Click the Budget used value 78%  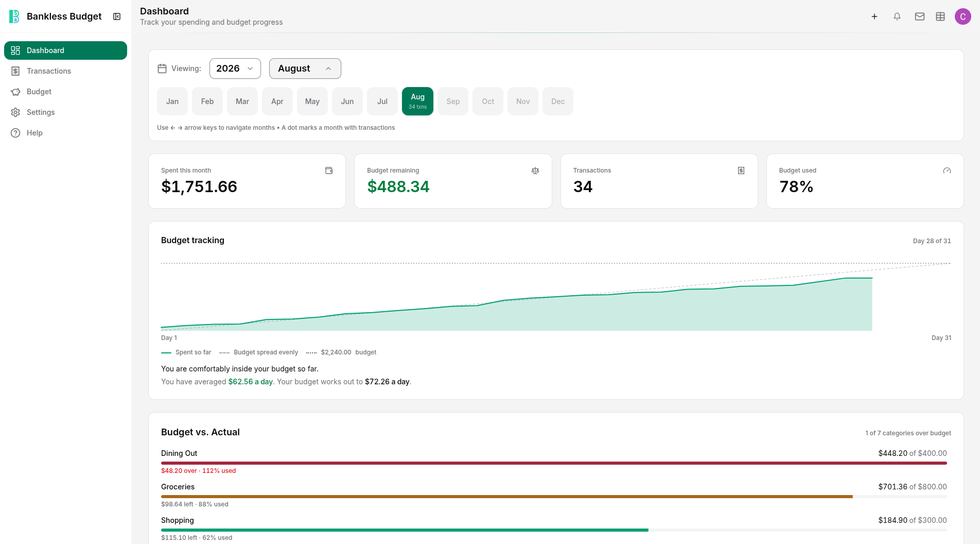pos(796,186)
